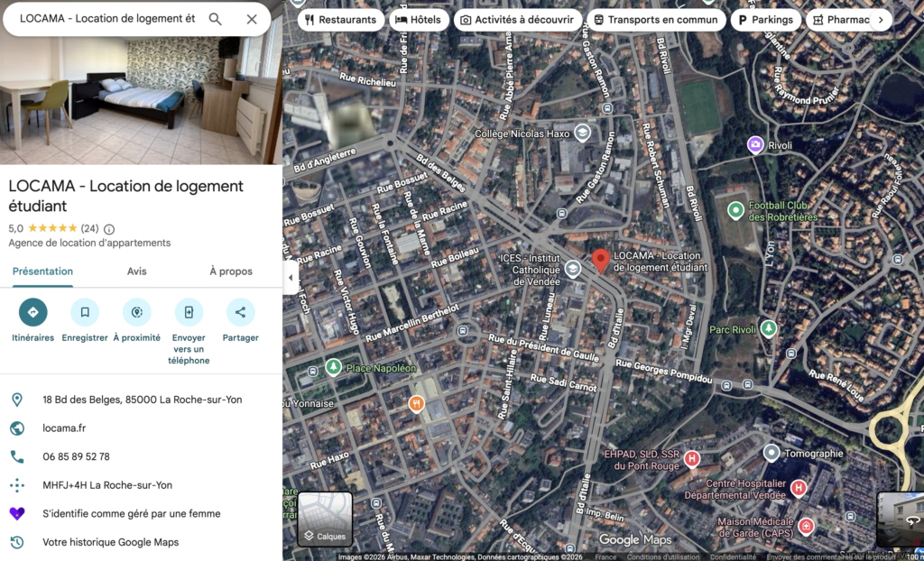Select Maison Médicale de Garde marker
The height and width of the screenshot is (561, 924).
(806, 526)
